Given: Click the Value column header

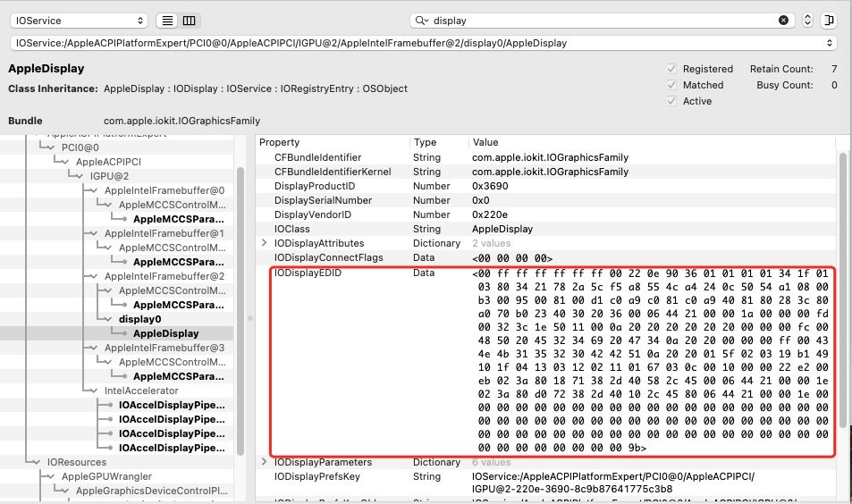Looking at the screenshot, I should click(x=485, y=142).
